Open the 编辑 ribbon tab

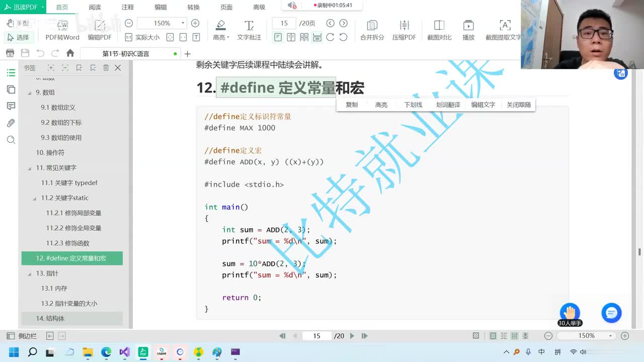pos(160,7)
